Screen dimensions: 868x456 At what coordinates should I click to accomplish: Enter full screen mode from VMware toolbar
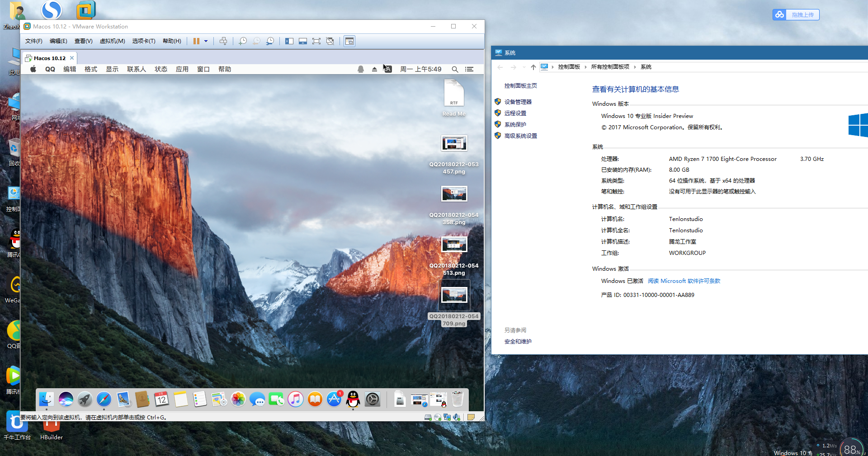pyautogui.click(x=316, y=41)
